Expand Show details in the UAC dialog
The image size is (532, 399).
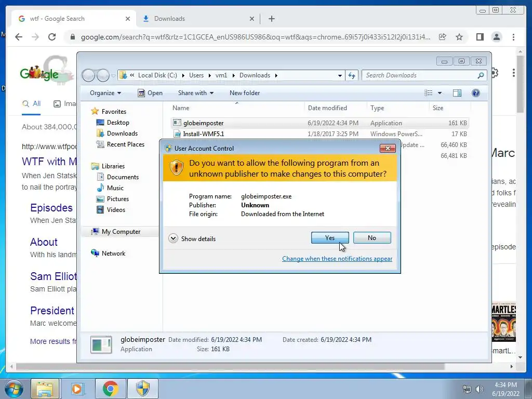(192, 238)
